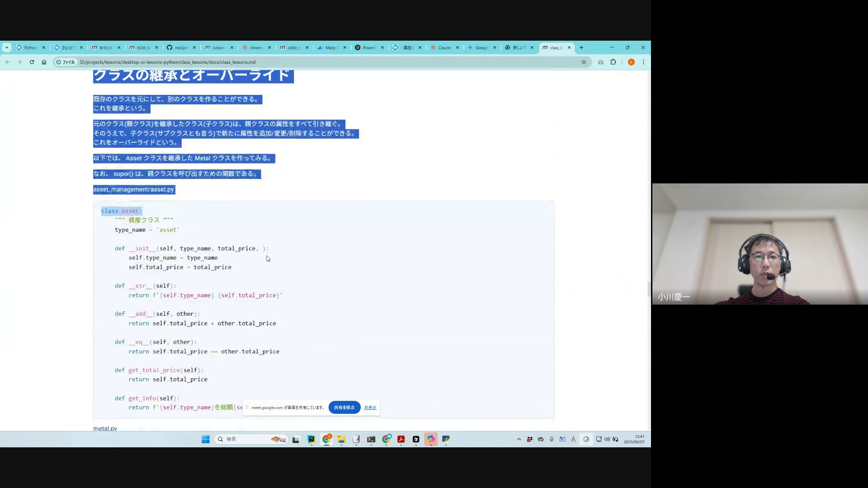Open Microsoft Copilot from the taskbar

[x=431, y=439]
